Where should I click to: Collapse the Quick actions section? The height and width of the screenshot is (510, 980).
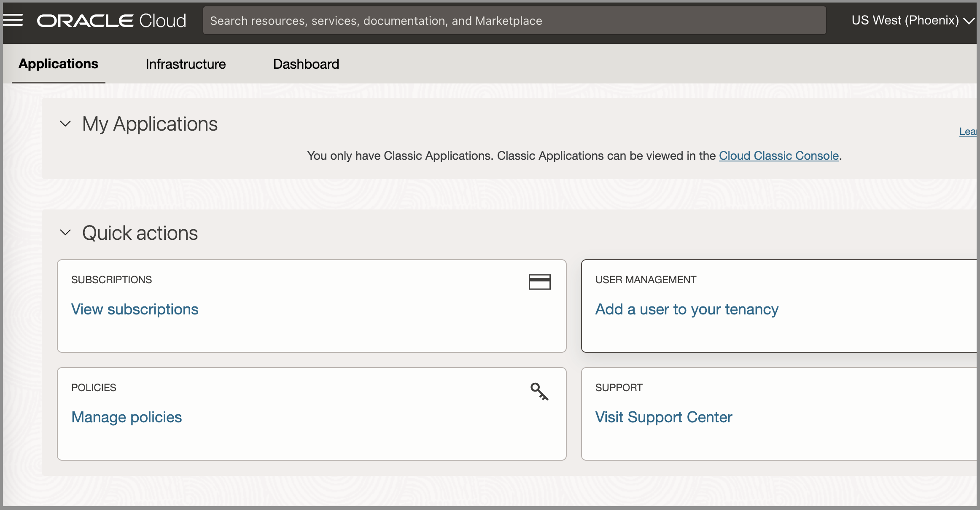click(x=65, y=233)
